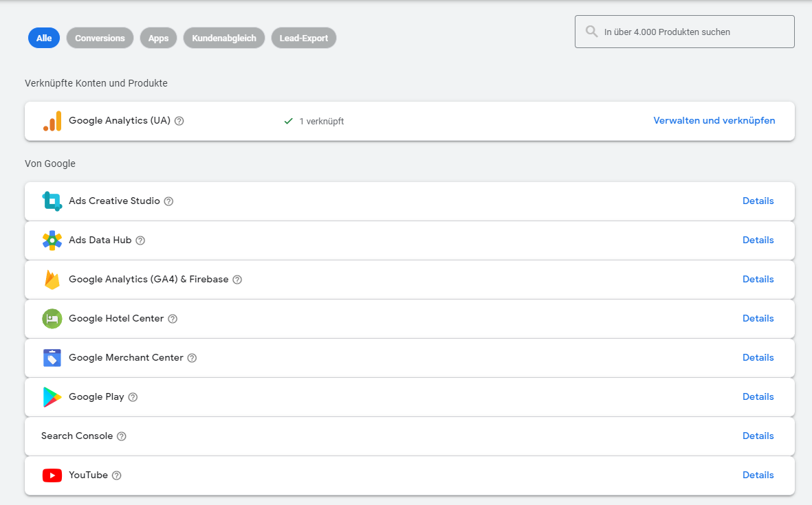The image size is (812, 505).
Task: Select the Apps filter chip
Action: [158, 38]
